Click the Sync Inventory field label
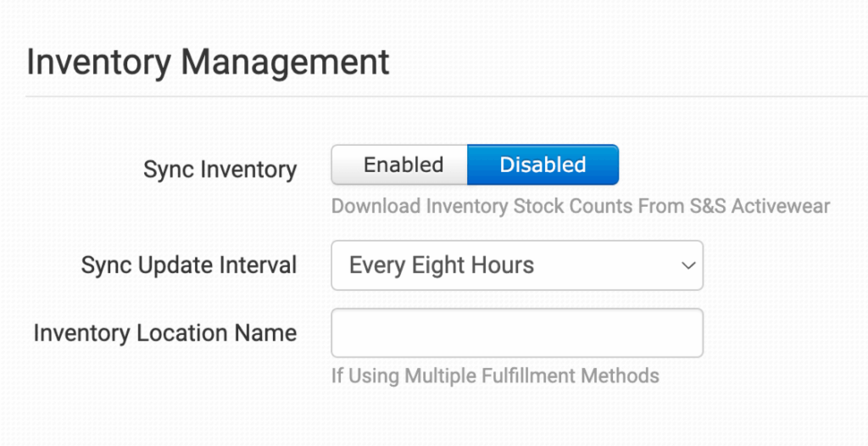The height and width of the screenshot is (446, 868). [x=220, y=170]
